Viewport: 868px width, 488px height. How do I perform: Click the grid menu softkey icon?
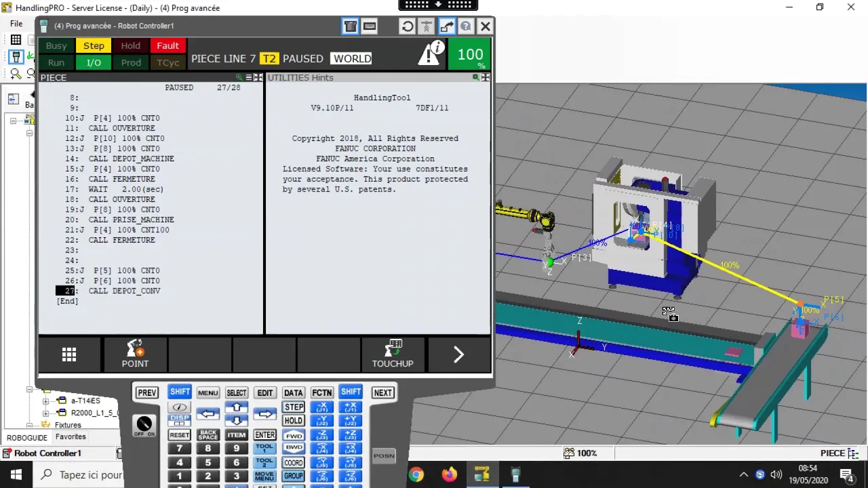click(x=69, y=354)
